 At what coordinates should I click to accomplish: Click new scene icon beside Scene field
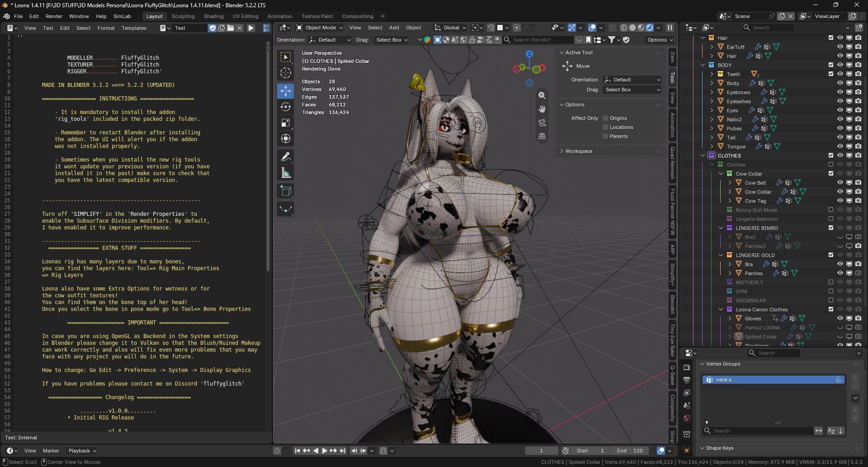(782, 16)
